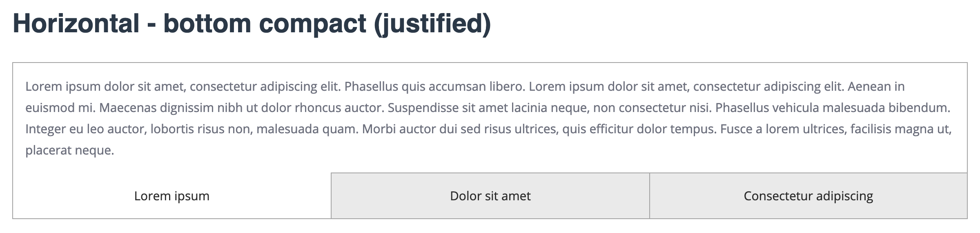Click the word bottom in the heading
This screenshot has height=233, width=980.
tap(207, 23)
